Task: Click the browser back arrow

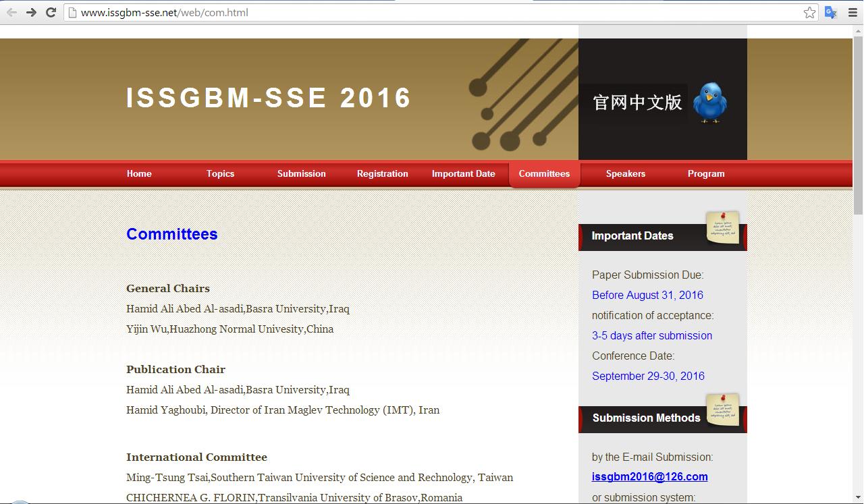Action: pos(11,12)
